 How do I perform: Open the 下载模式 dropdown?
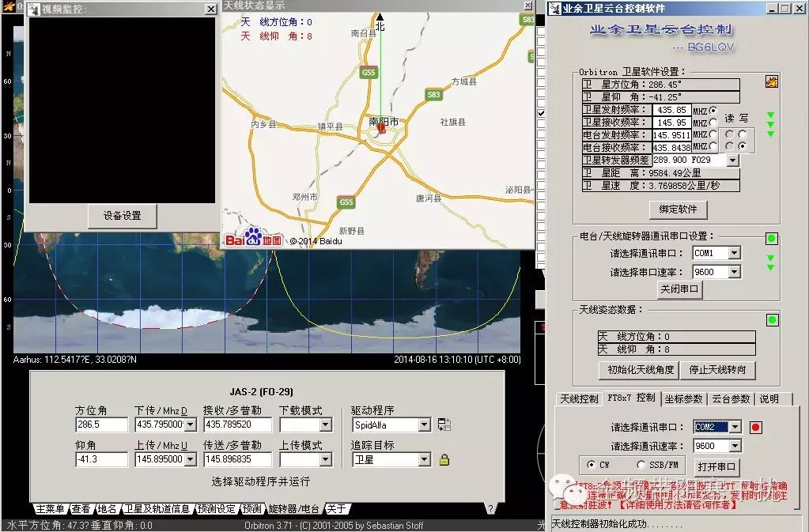(325, 424)
